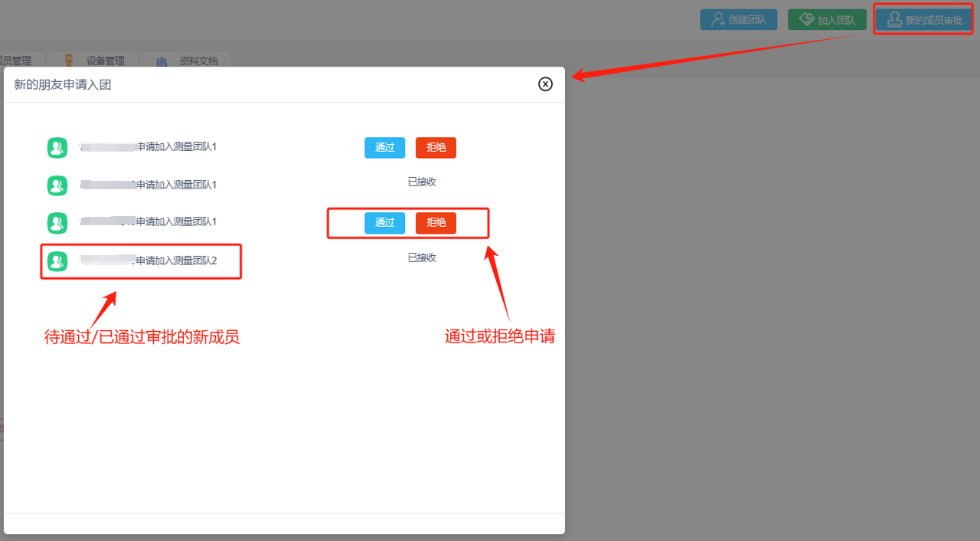
Task: Approve the first request with 通过
Action: 384,148
